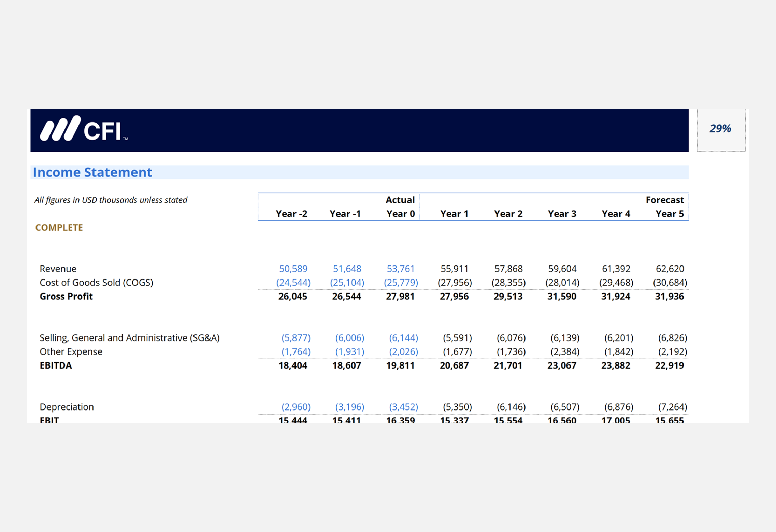
Task: Select the Year 3 column header
Action: coord(562,214)
